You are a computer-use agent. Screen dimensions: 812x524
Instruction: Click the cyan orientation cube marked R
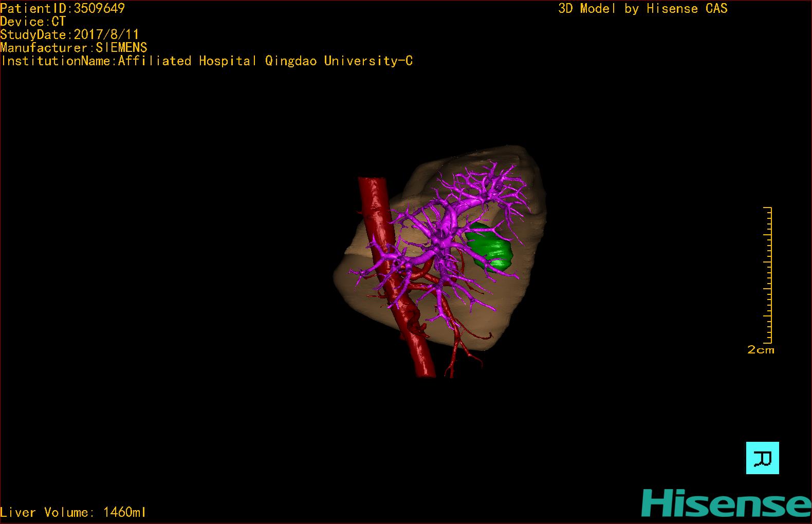[x=762, y=458]
